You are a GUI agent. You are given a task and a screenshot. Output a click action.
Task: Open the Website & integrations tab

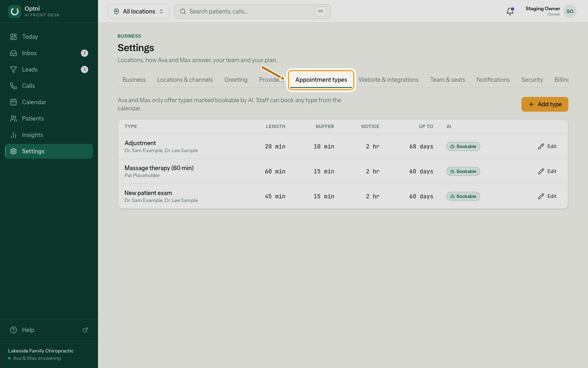tap(389, 80)
